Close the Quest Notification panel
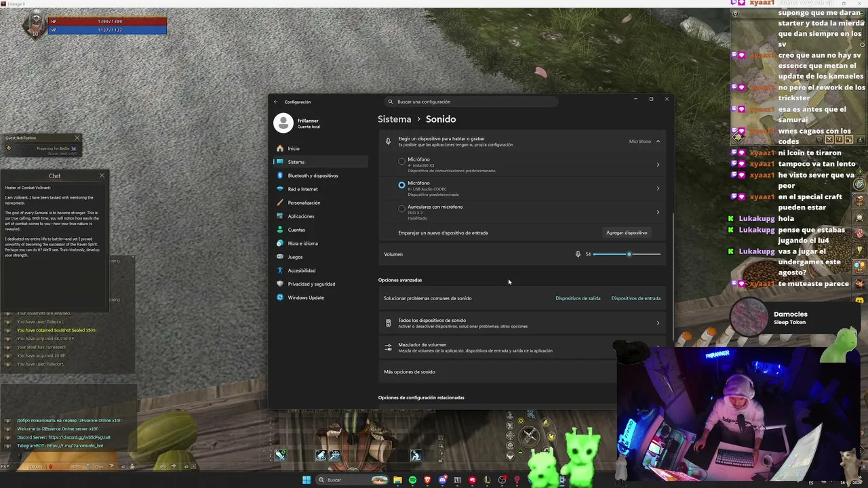The width and height of the screenshot is (868, 488). [77, 138]
